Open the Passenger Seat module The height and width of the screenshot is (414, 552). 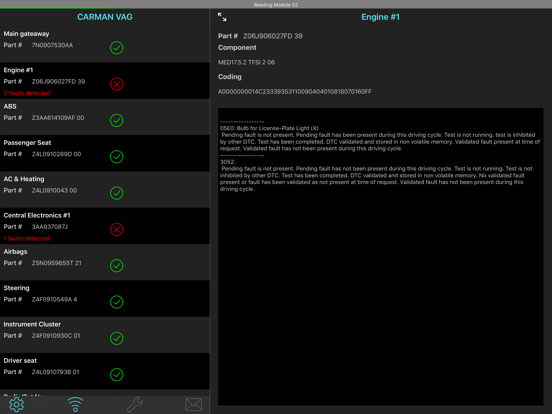pos(105,153)
